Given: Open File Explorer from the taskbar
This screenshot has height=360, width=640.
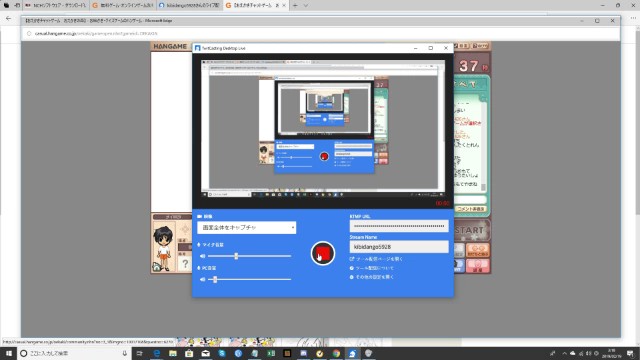Looking at the screenshot, I should (173, 353).
